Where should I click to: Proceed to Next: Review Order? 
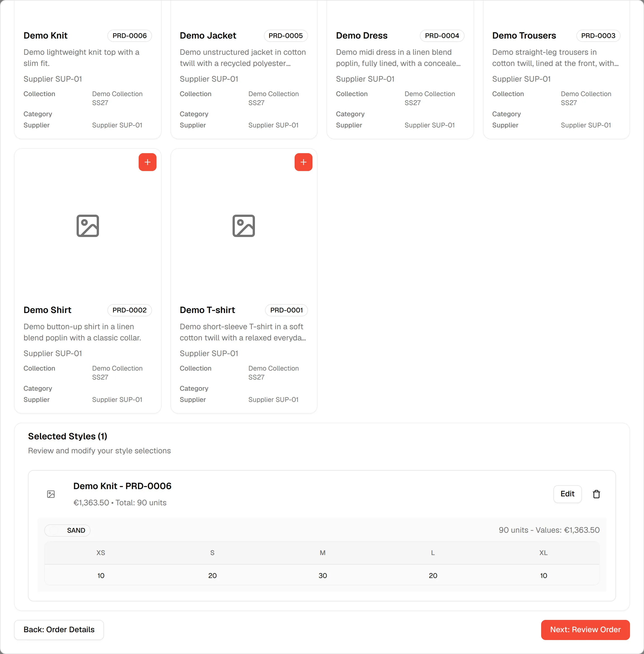click(x=585, y=629)
